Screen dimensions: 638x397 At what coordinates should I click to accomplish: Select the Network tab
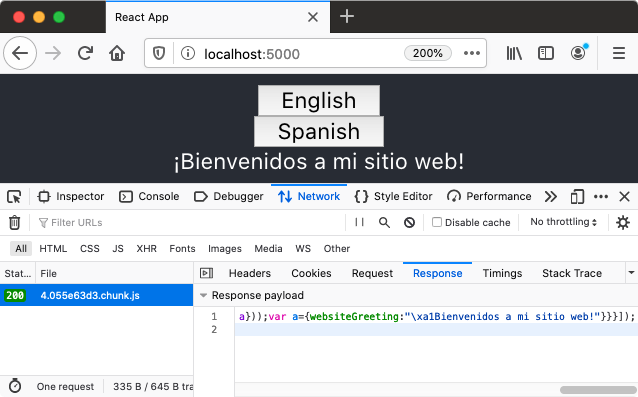point(309,197)
